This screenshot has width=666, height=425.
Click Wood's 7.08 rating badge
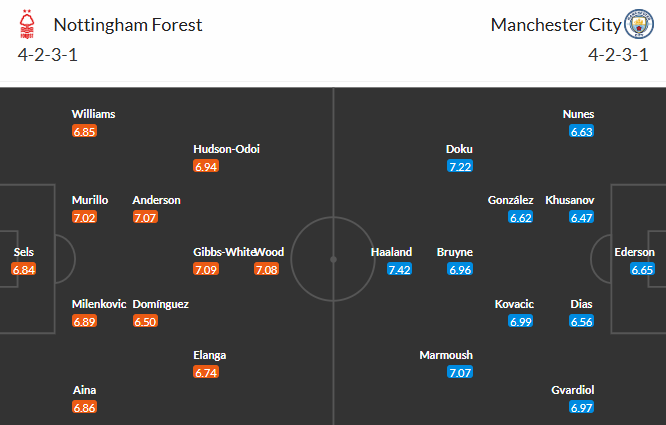pos(267,269)
